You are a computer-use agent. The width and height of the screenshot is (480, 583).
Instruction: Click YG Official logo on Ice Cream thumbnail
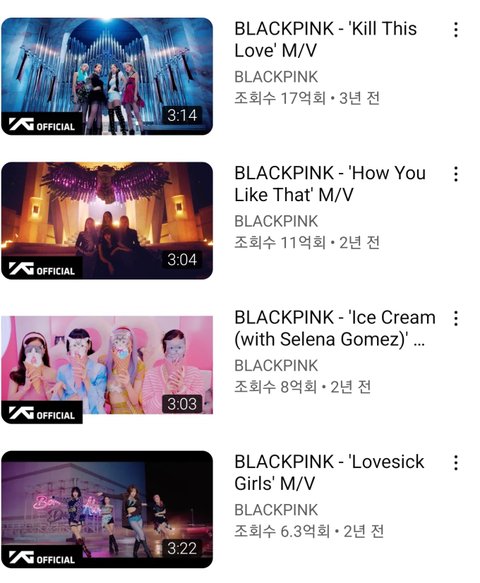pos(42,413)
